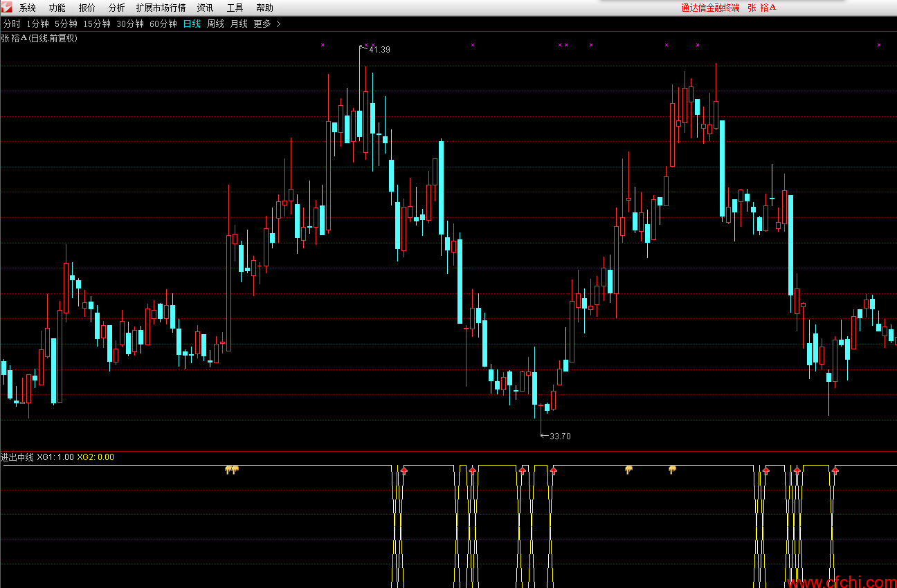Switch to the 分时 chart period
Image resolution: width=897 pixels, height=588 pixels.
click(12, 24)
